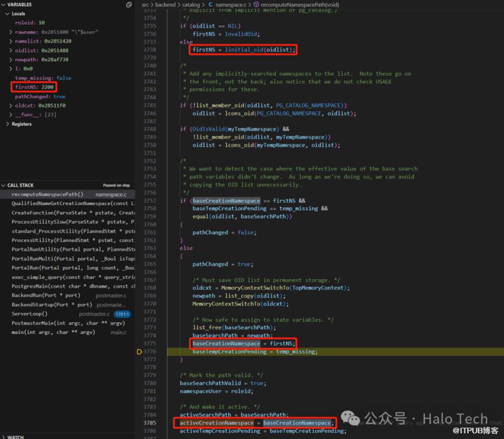Click the namespace.c breadcrumb item
The image size is (504, 439).
[x=231, y=5]
